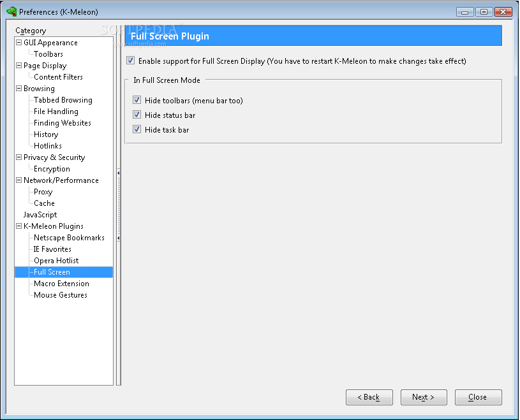This screenshot has width=520, height=420.
Task: Collapse the Browsing category
Action: [x=19, y=88]
